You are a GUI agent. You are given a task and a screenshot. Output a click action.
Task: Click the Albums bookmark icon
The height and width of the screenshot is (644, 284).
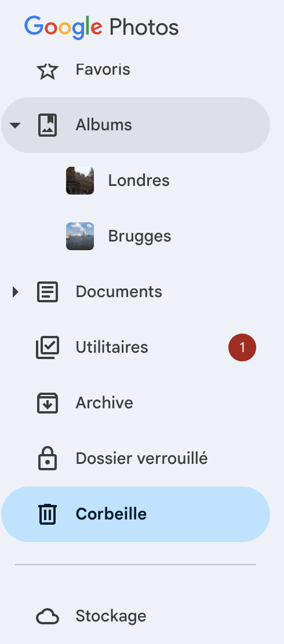coord(48,125)
